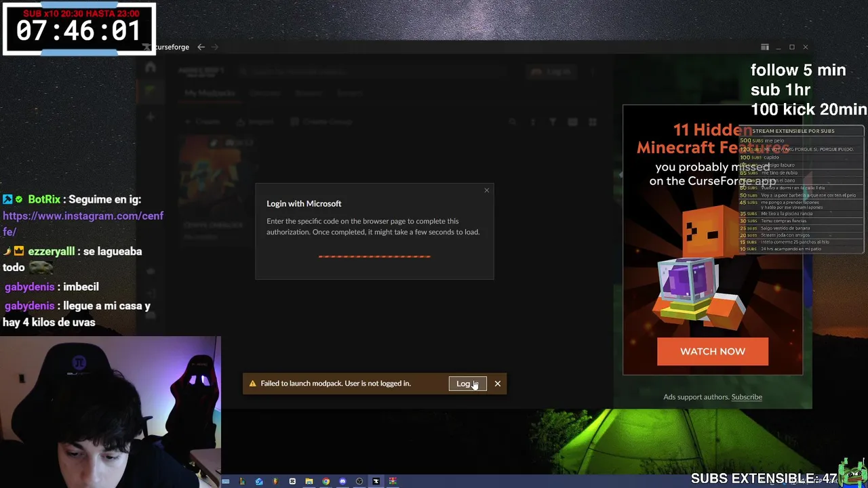
Task: Open the header three-dot menu
Action: click(592, 72)
